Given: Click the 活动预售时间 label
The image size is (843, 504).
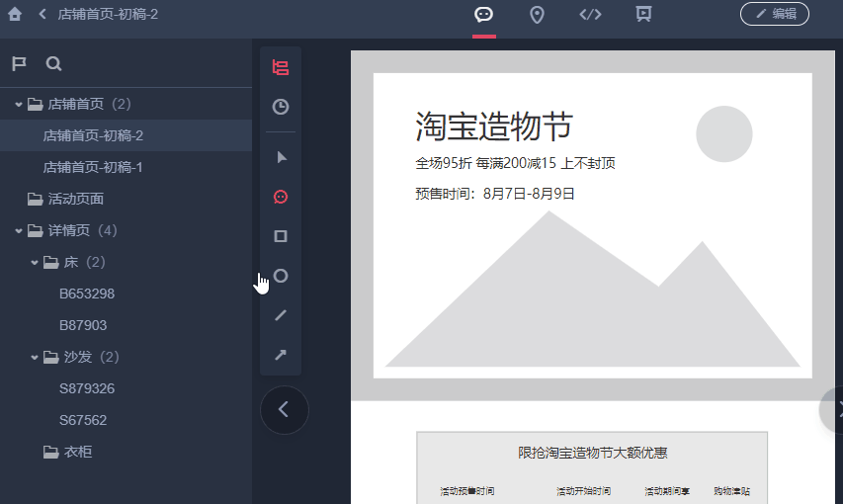Looking at the screenshot, I should pos(467,491).
